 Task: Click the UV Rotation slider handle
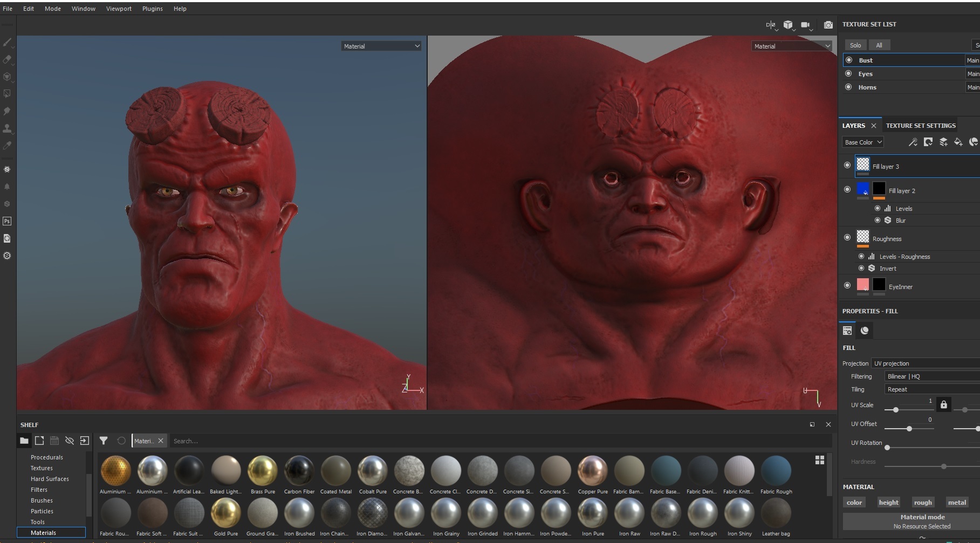(x=887, y=448)
